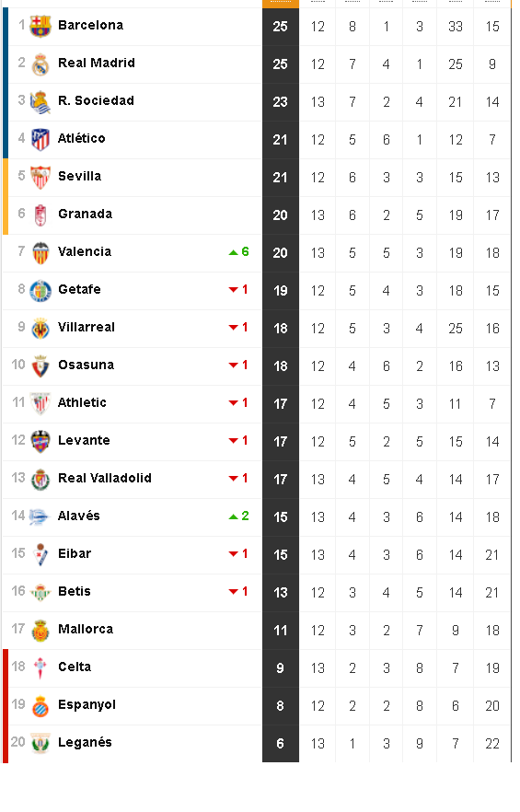This screenshot has width=520, height=812.
Task: Click Getafe's red down-one arrow indicator
Action: 238,289
